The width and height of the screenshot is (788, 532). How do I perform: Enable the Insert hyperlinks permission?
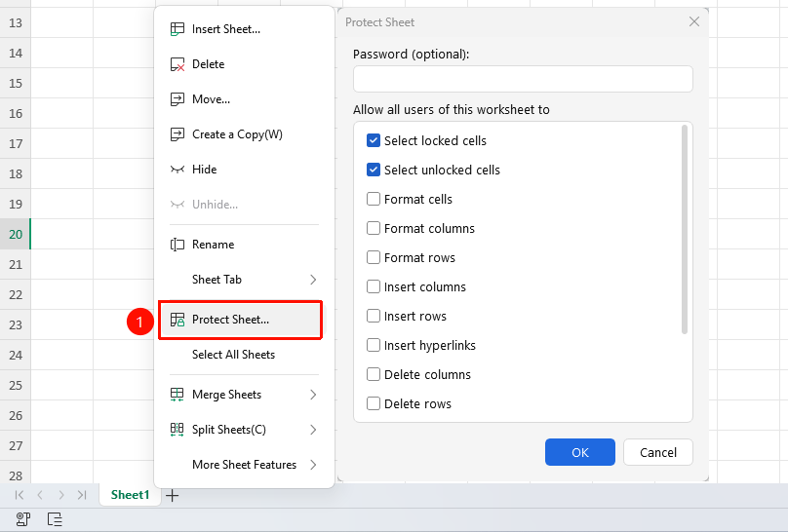(x=374, y=345)
